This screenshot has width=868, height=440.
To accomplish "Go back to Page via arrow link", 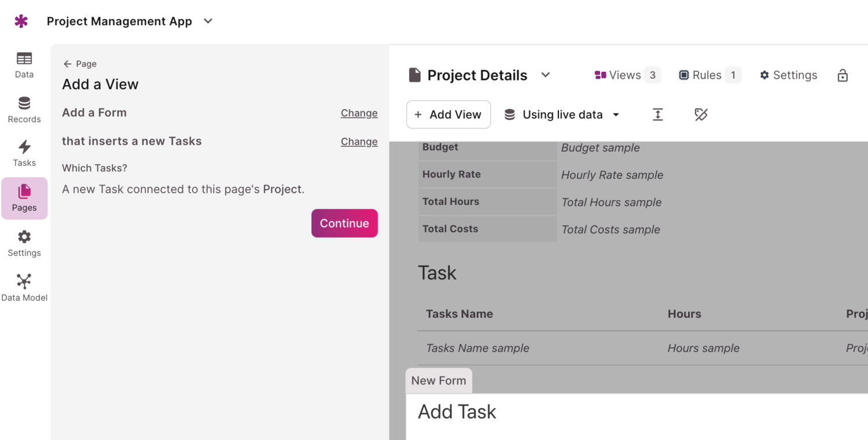I will 80,64.
